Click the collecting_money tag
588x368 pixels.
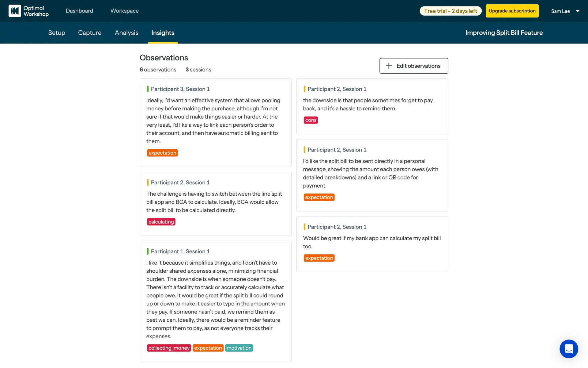169,348
